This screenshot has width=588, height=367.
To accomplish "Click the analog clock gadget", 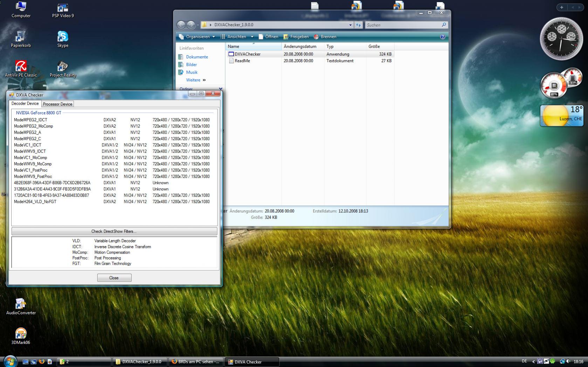I will point(561,38).
